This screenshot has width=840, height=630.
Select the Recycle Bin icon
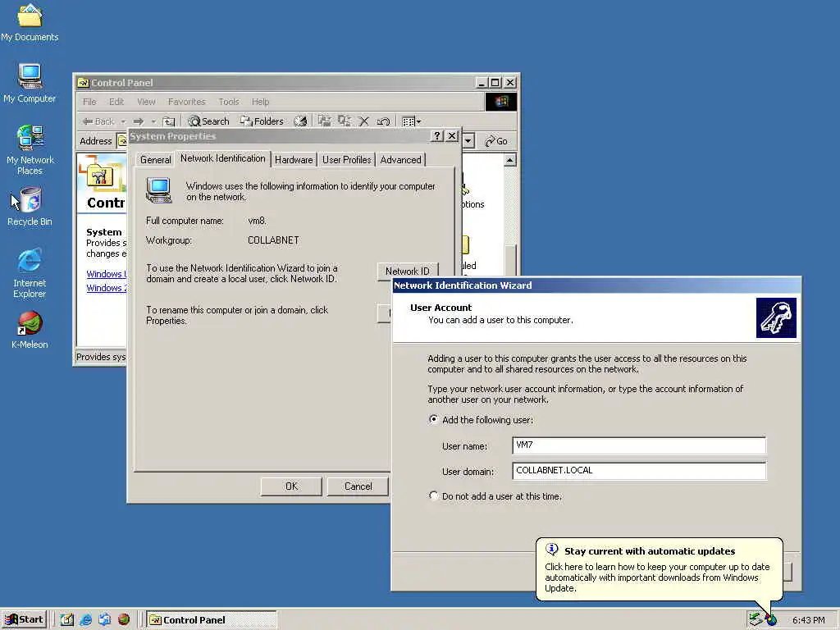30,207
